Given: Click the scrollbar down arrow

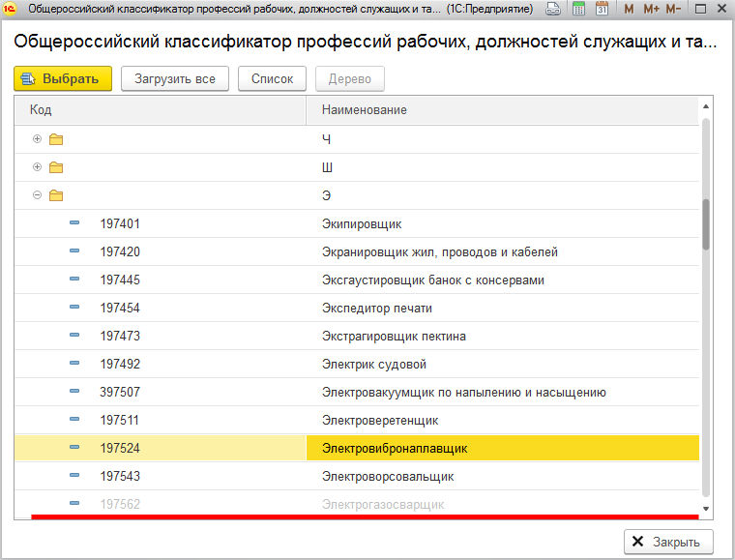Looking at the screenshot, I should click(705, 509).
